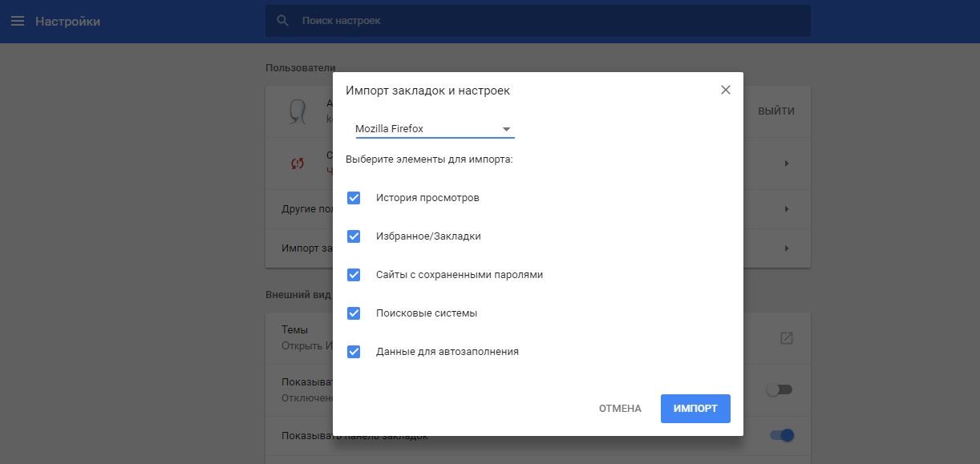Click the user profile avatar
Image resolution: width=980 pixels, height=464 pixels.
[x=298, y=111]
